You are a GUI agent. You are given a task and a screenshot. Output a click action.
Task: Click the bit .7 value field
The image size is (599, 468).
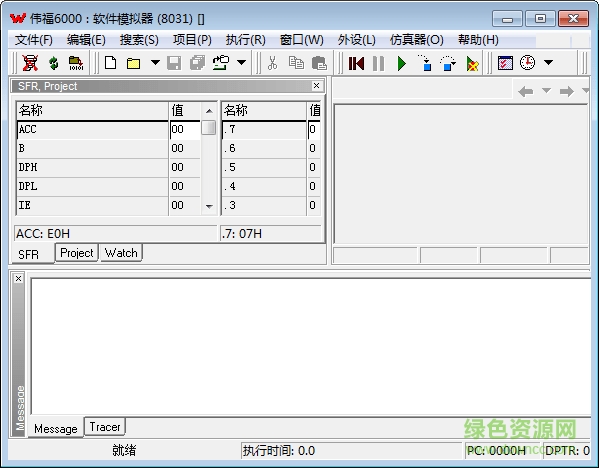point(314,130)
